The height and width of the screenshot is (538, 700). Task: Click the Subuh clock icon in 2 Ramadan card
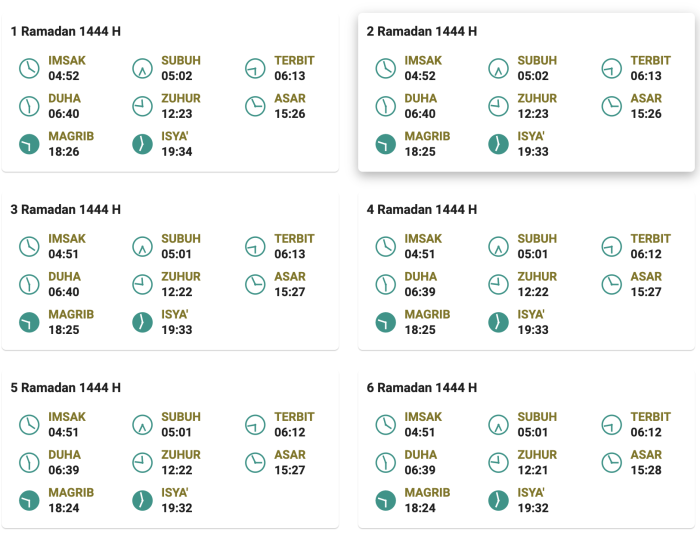coord(499,68)
